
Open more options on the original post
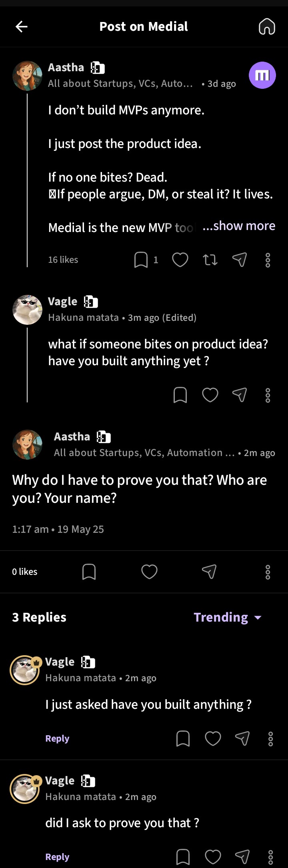268,260
